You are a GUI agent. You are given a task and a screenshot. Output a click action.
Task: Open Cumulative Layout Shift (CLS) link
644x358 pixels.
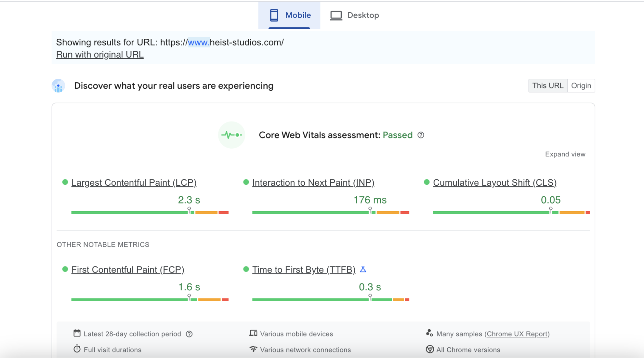(495, 183)
